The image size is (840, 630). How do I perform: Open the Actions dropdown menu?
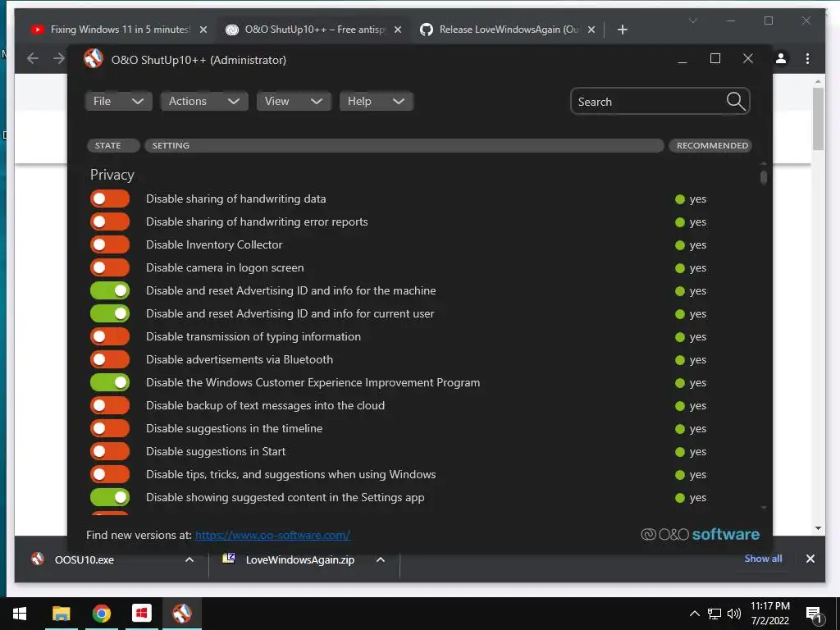(204, 101)
